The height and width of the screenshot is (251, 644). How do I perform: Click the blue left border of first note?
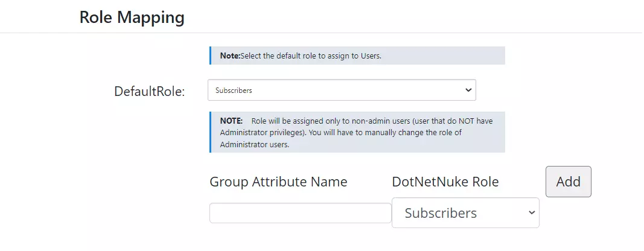[x=210, y=56]
